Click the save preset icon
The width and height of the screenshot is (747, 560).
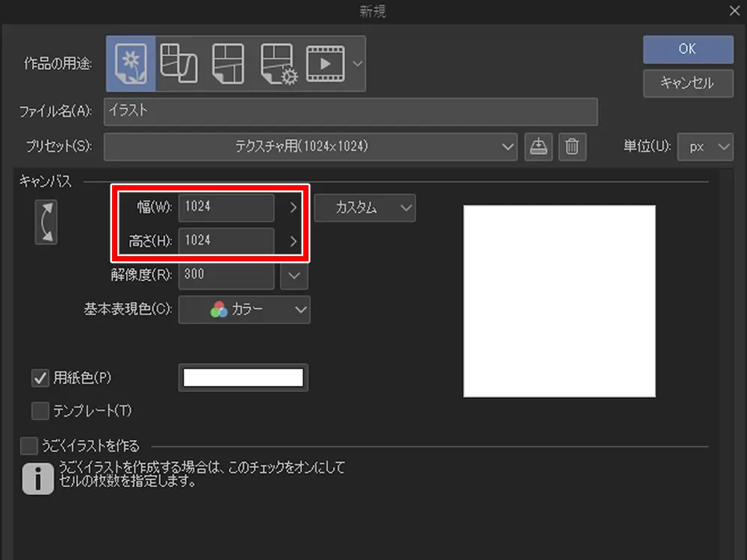tap(537, 147)
